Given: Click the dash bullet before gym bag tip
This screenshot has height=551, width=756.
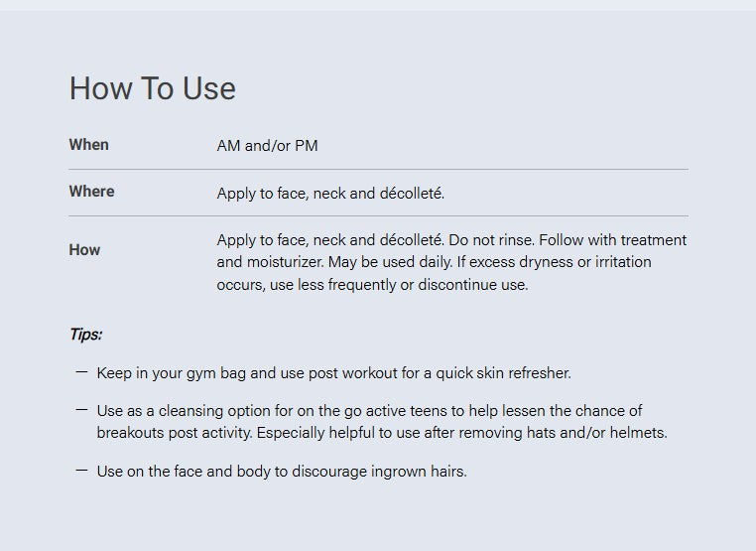Looking at the screenshot, I should (x=81, y=372).
